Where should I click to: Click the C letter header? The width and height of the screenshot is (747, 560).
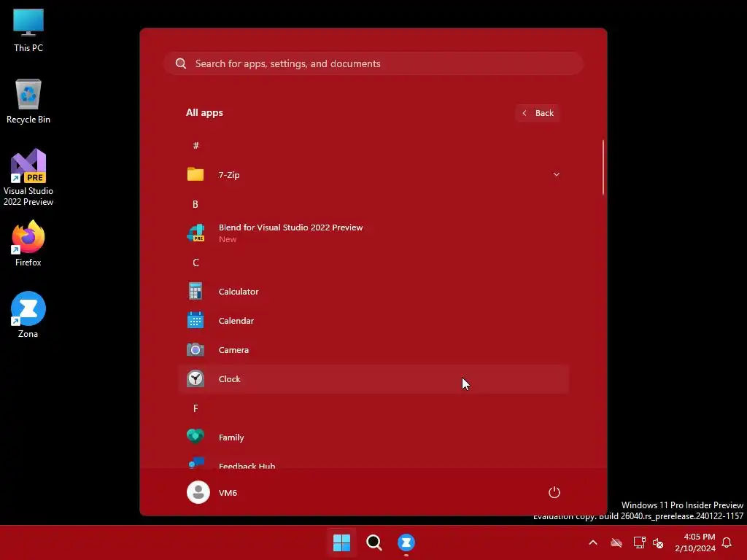coord(196,262)
